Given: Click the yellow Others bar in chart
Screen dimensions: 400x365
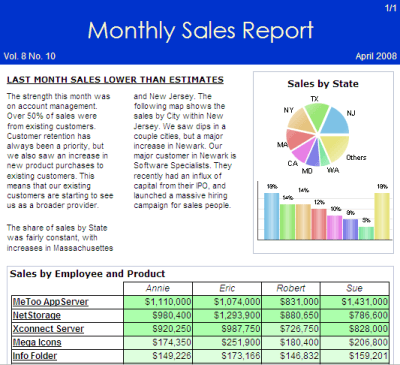Looking at the screenshot, I should (382, 216).
